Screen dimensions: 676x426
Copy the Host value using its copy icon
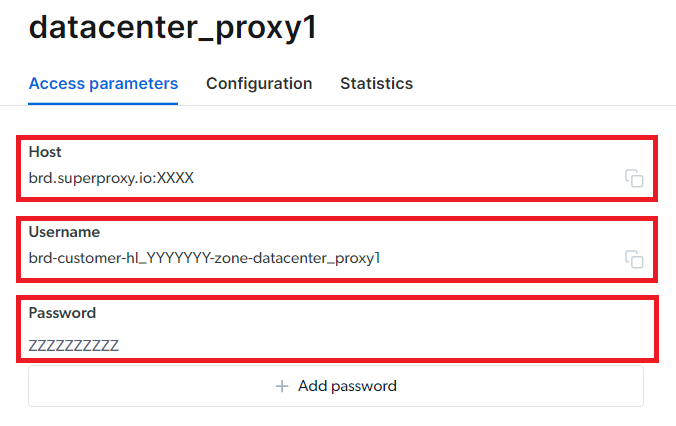pyautogui.click(x=634, y=178)
